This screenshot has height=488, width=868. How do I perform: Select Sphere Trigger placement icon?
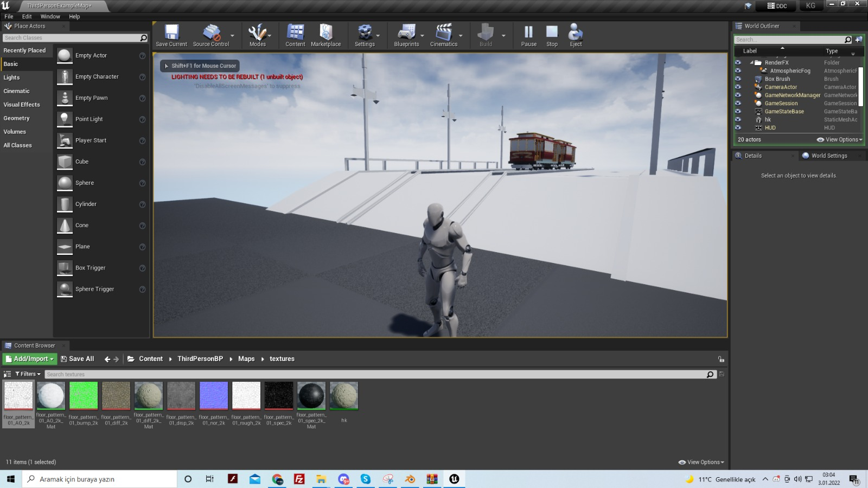(x=65, y=289)
